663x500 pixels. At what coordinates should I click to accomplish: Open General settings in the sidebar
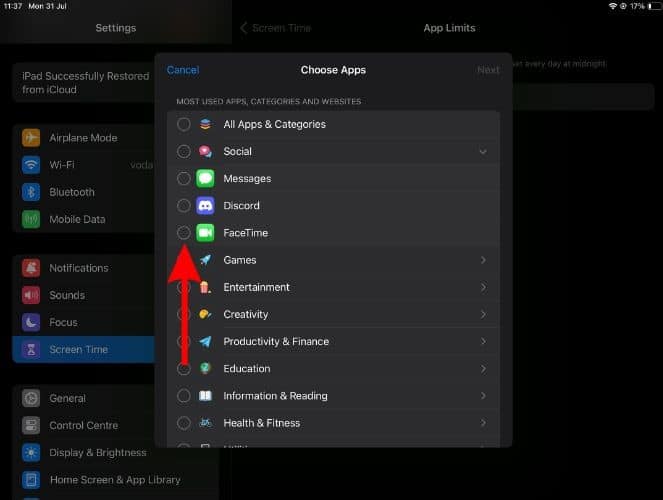(67, 398)
